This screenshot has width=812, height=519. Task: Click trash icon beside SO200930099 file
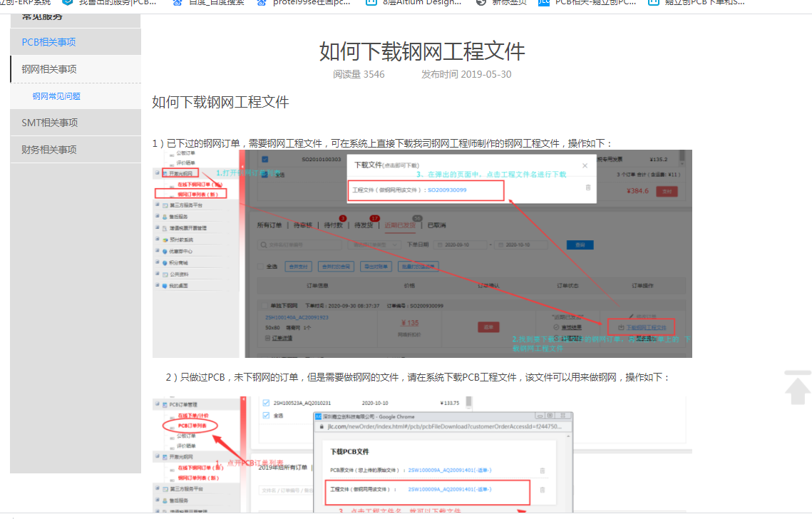tap(588, 187)
